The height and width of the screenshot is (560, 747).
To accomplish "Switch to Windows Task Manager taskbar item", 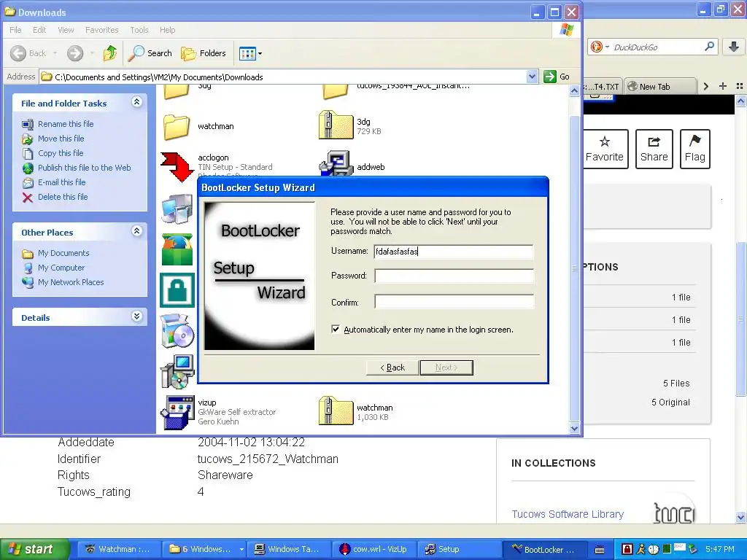I will [x=287, y=549].
